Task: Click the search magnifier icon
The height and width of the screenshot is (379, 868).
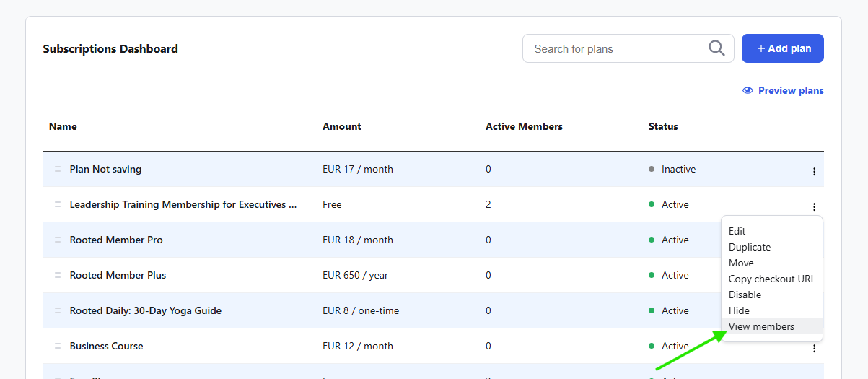Action: click(x=716, y=48)
